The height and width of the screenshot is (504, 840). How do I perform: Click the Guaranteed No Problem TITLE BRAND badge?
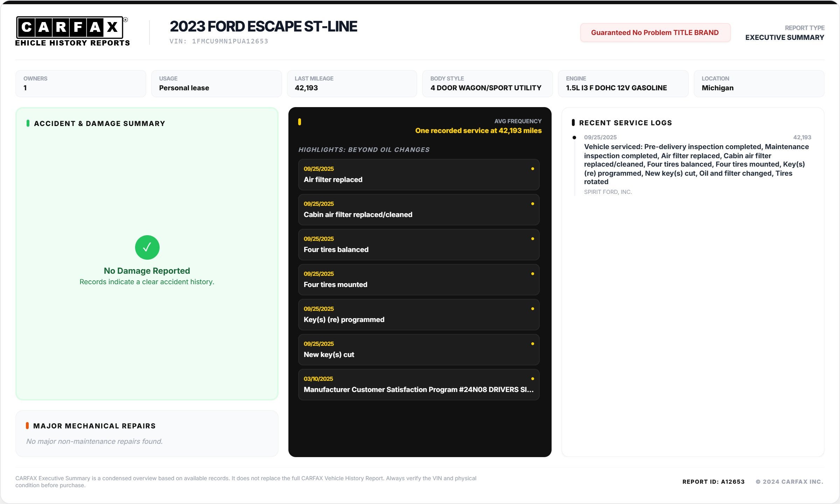(x=655, y=32)
